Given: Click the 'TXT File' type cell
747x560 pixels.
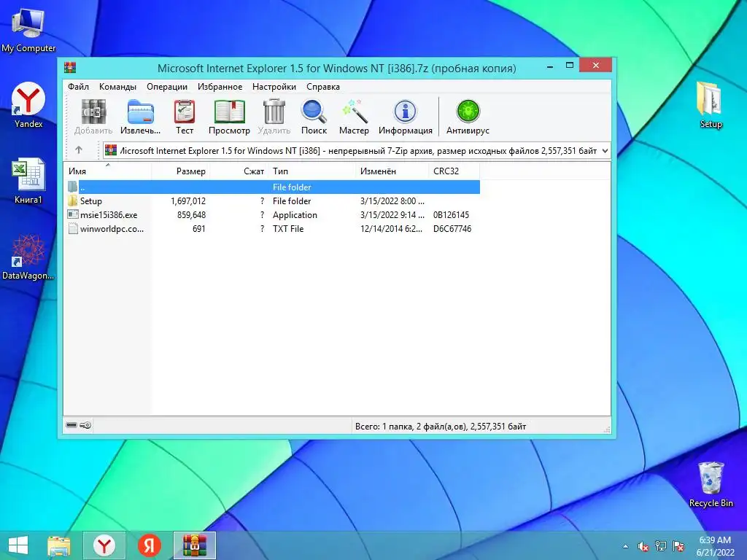Looking at the screenshot, I should pyautogui.click(x=287, y=228).
